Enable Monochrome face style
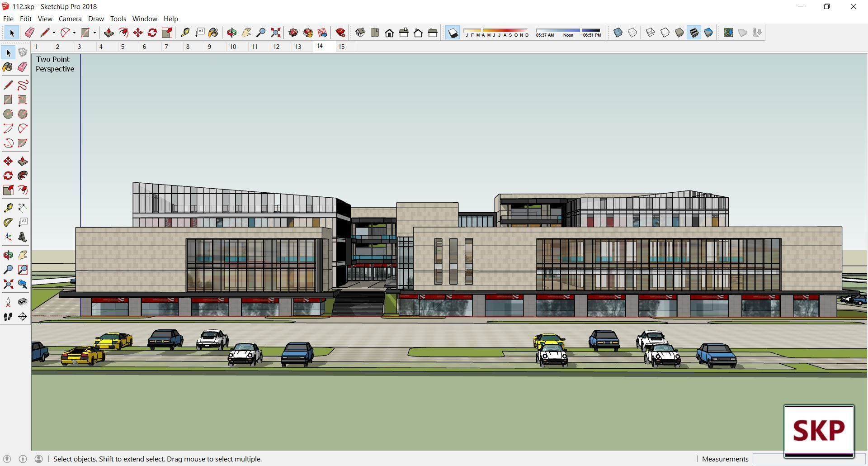 point(708,33)
